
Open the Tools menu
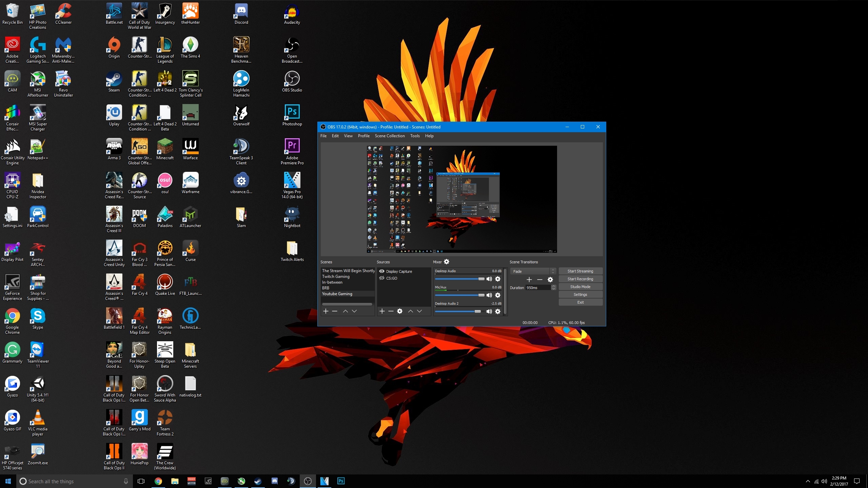click(415, 136)
